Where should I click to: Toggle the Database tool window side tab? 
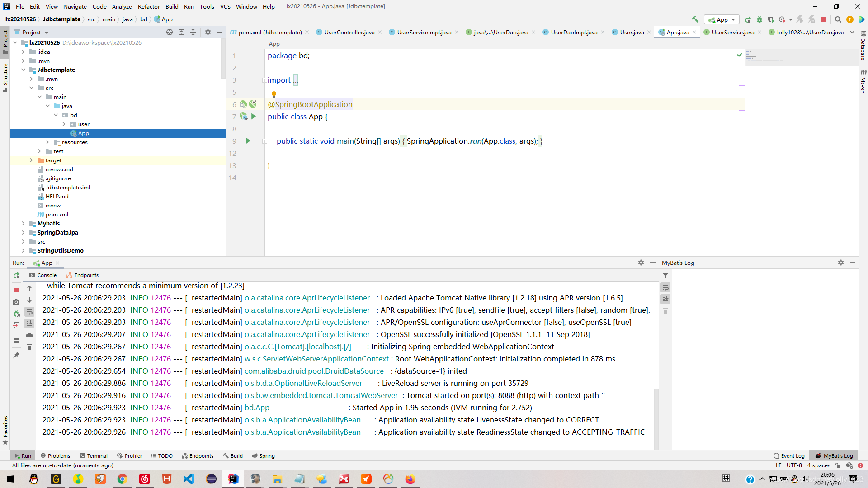point(863,46)
